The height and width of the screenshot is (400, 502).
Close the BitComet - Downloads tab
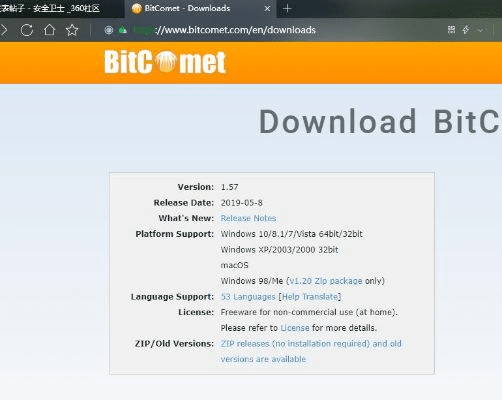(267, 9)
